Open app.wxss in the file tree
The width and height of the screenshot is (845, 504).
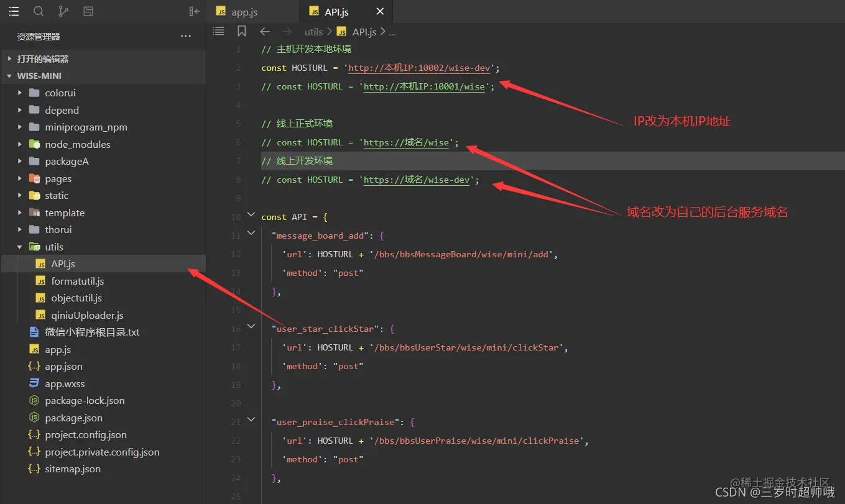pyautogui.click(x=103, y=383)
